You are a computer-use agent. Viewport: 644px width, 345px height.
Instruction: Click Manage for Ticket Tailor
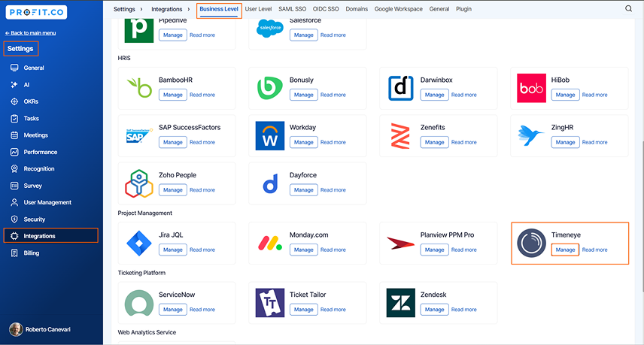(x=303, y=310)
